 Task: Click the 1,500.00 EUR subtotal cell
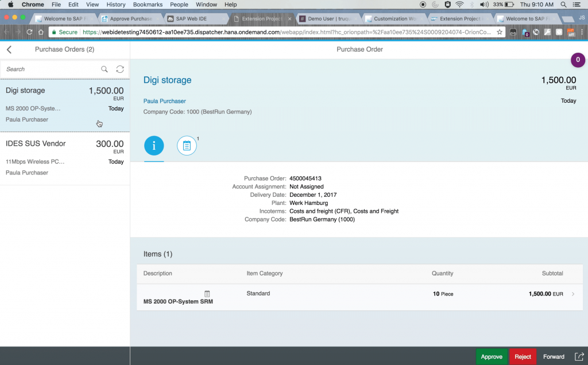pyautogui.click(x=546, y=294)
